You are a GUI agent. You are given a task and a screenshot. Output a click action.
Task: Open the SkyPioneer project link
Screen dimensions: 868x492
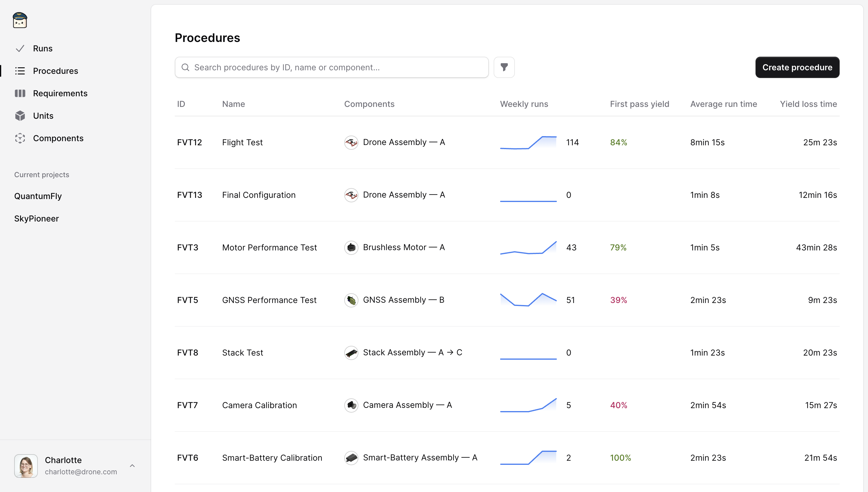(x=37, y=219)
